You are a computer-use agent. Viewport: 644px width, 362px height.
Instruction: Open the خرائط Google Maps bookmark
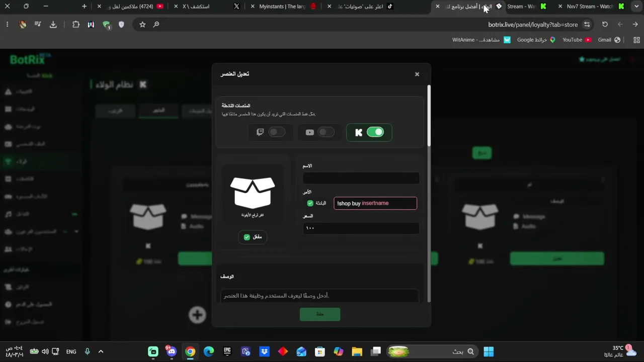coord(536,40)
